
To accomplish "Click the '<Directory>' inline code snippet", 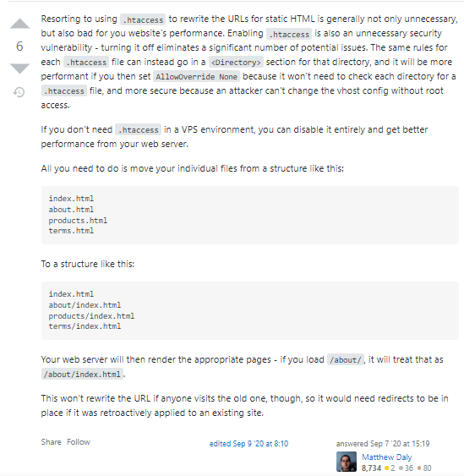I will pyautogui.click(x=236, y=63).
